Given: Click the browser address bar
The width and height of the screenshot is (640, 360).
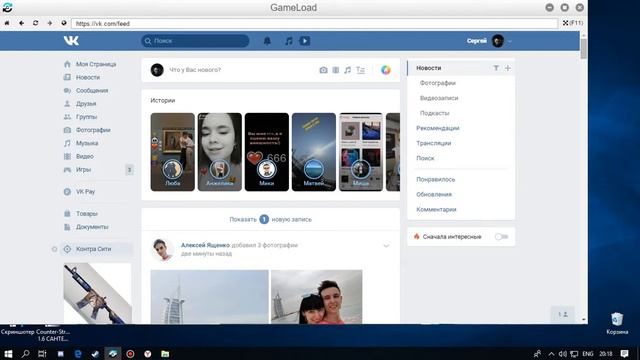Looking at the screenshot, I should coord(314,23).
